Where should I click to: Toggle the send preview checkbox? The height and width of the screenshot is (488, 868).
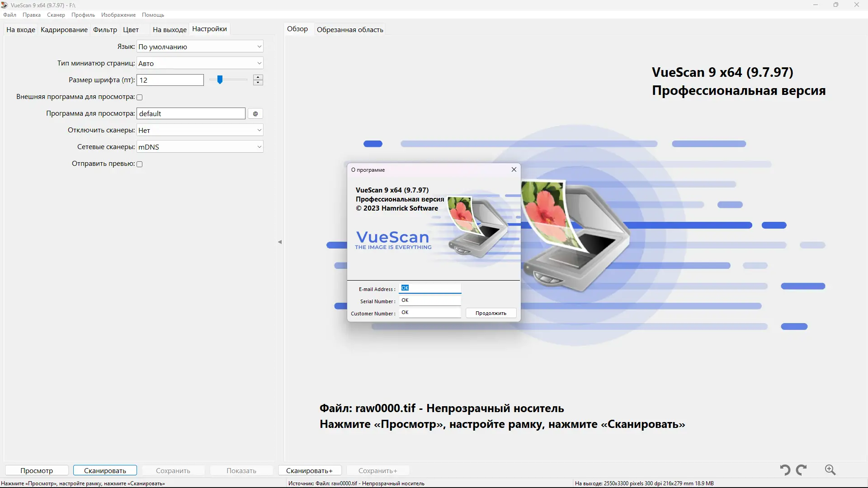tap(140, 164)
